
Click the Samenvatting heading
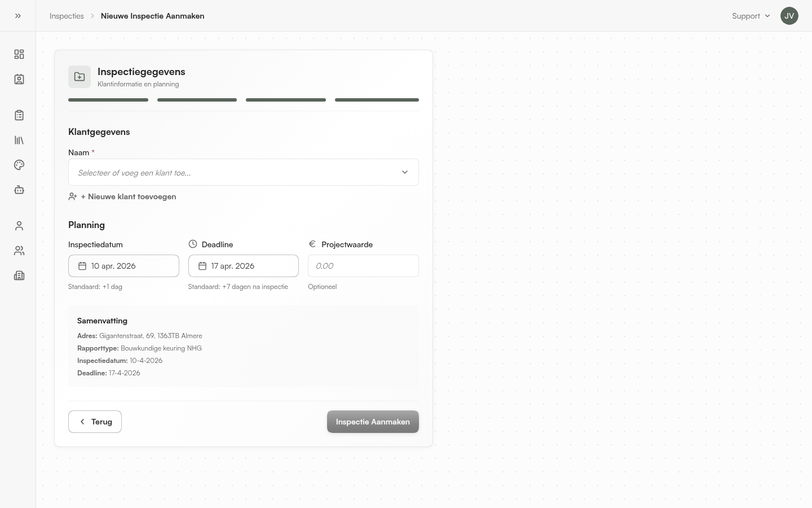(x=102, y=321)
